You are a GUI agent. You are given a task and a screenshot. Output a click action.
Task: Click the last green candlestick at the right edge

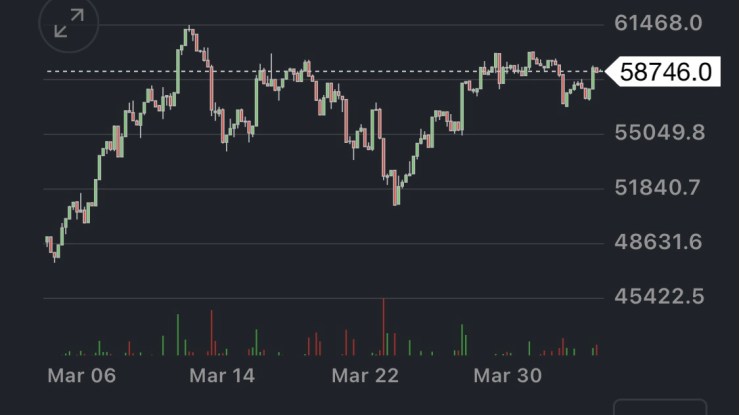594,77
